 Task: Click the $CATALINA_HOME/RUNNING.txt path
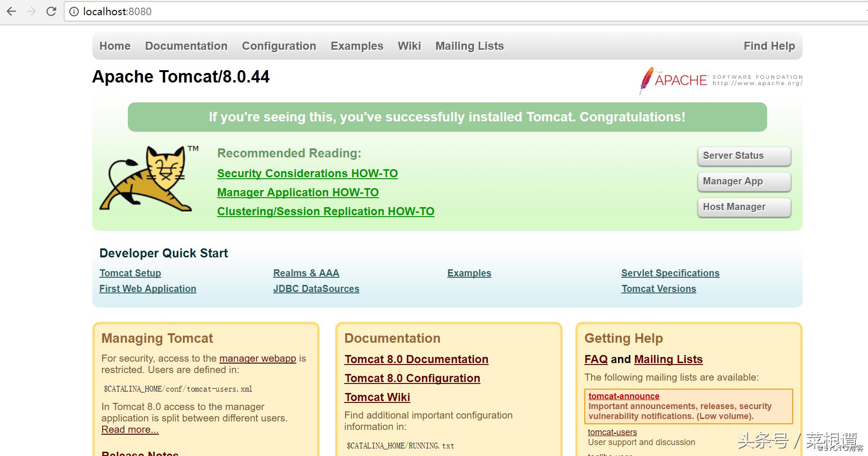click(x=400, y=446)
